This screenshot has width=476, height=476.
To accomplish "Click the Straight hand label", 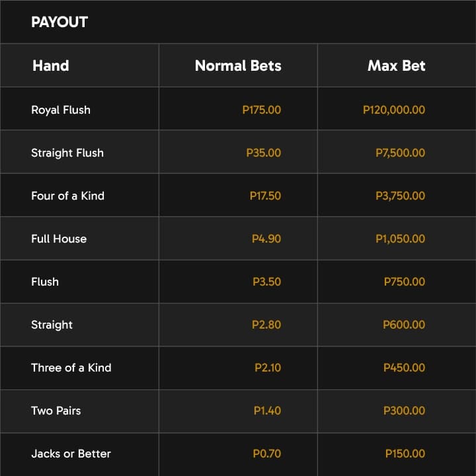I will click(x=52, y=325).
